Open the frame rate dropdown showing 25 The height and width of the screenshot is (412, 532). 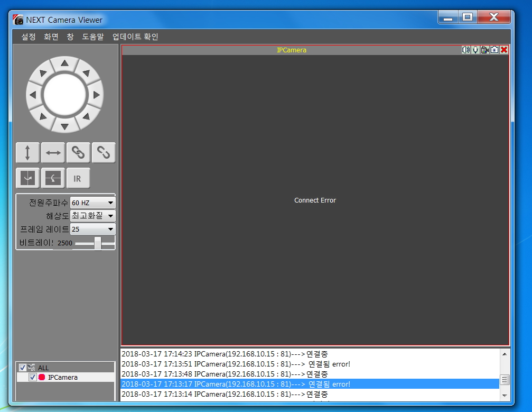(x=92, y=229)
